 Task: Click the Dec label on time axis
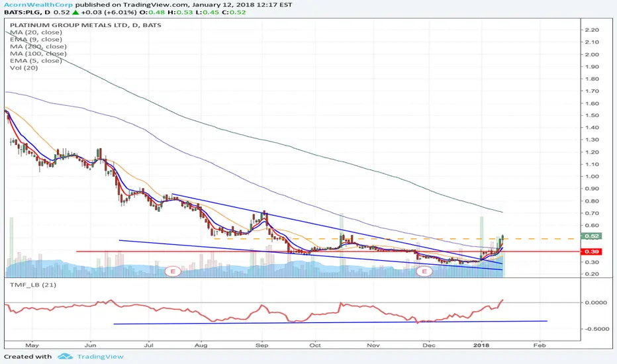(429, 345)
